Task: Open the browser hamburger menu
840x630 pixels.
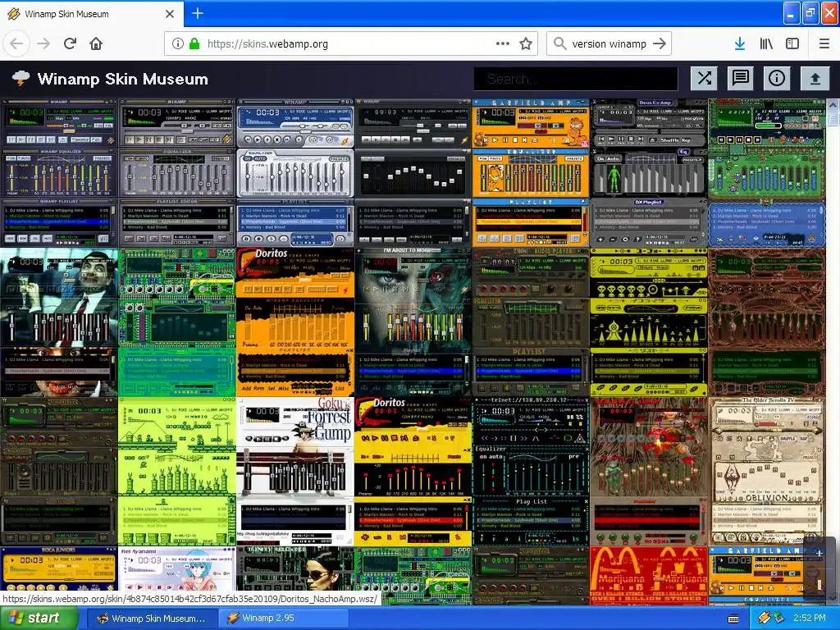Action: click(x=824, y=44)
